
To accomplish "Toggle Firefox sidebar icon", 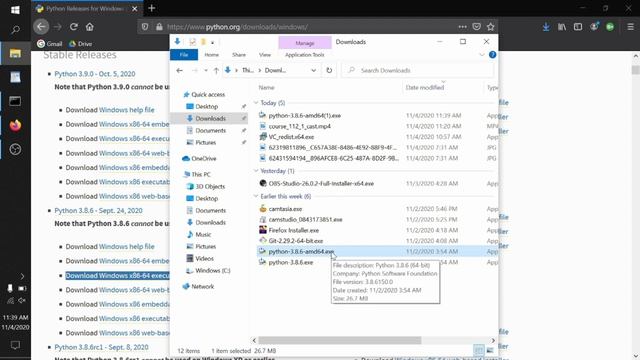I will 578,27.
